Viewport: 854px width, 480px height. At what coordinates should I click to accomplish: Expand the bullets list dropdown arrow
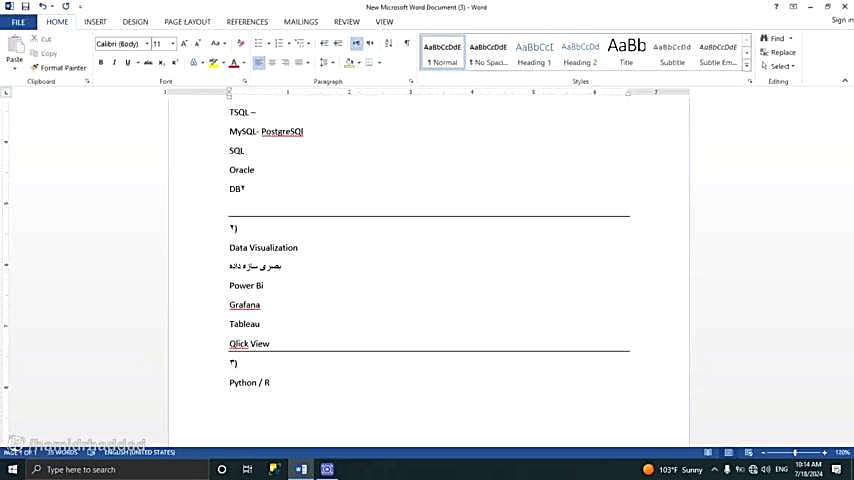coord(269,44)
